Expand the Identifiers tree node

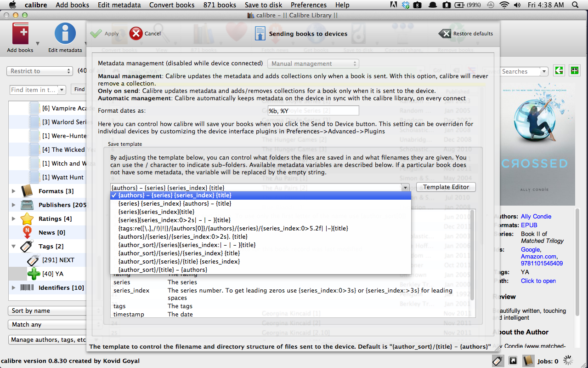click(x=14, y=287)
